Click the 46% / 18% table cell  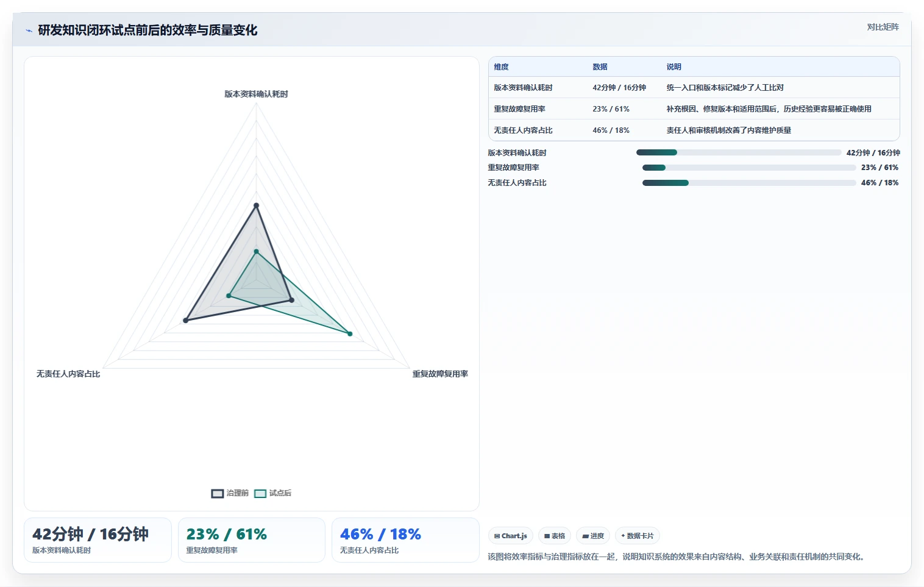(x=611, y=130)
